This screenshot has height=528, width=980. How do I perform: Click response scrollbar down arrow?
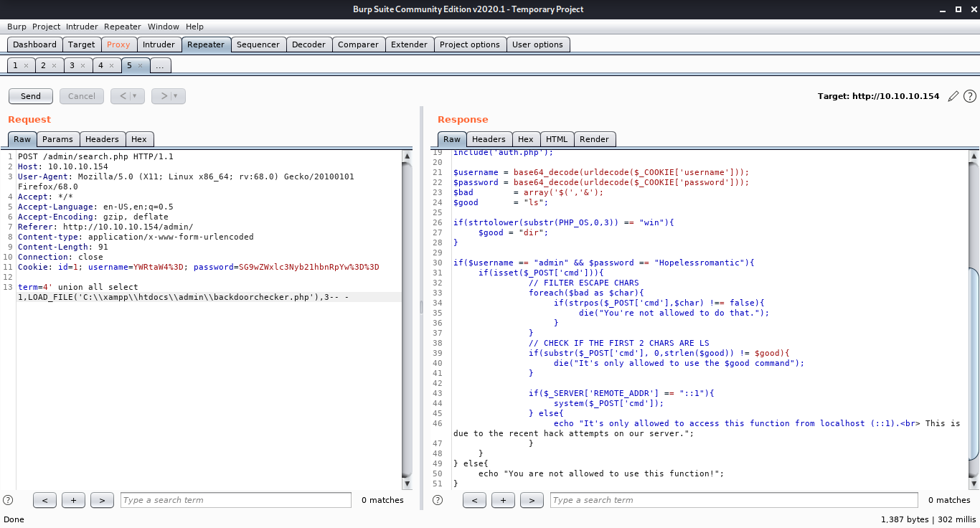click(974, 483)
